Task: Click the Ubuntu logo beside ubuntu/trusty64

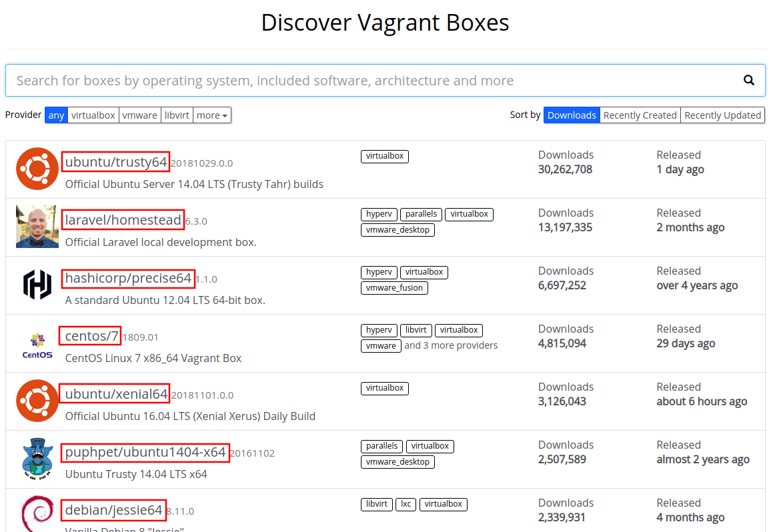Action: [37, 169]
